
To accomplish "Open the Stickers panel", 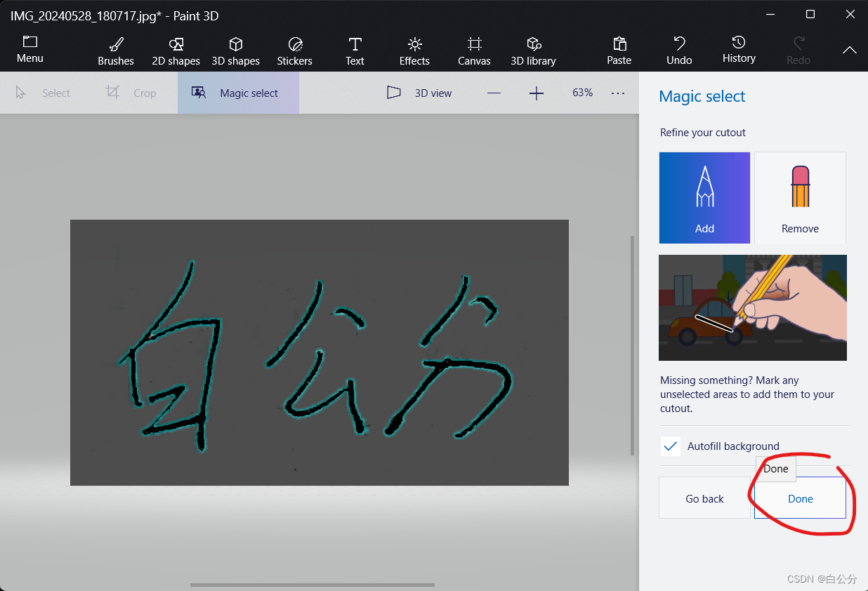I will [294, 49].
